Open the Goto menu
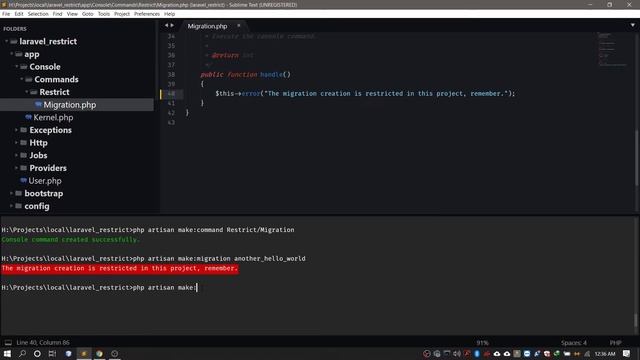The image size is (640, 360). click(x=87, y=14)
